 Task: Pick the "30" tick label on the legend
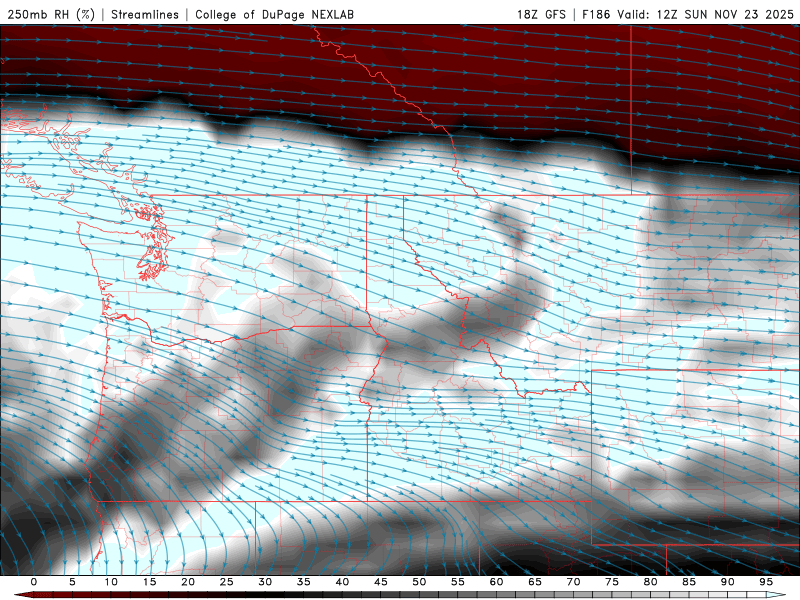click(265, 582)
